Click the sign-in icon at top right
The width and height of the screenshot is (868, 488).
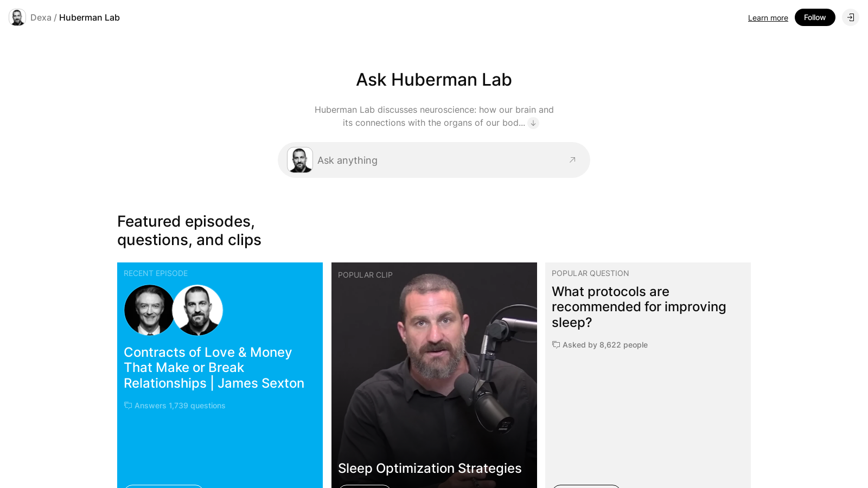pos(851,17)
